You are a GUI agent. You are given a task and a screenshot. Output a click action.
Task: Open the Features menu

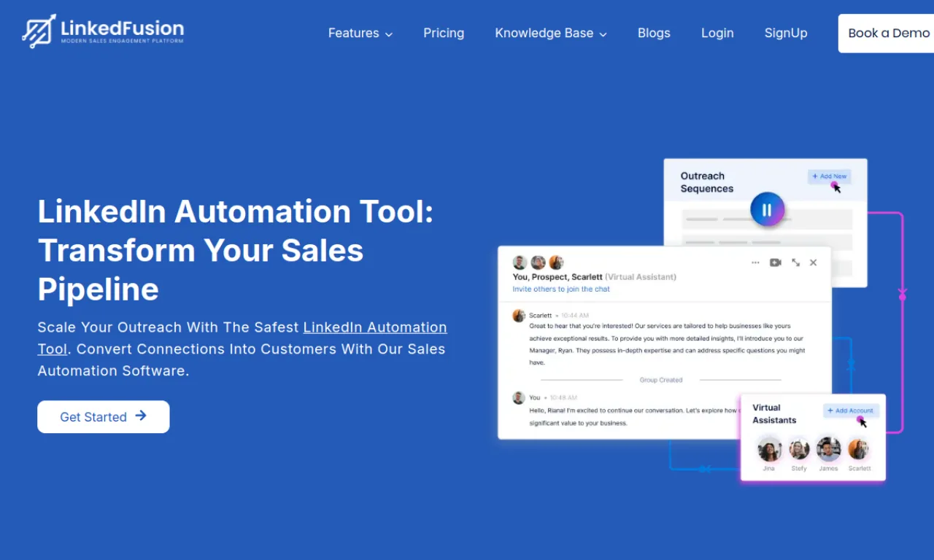[360, 33]
